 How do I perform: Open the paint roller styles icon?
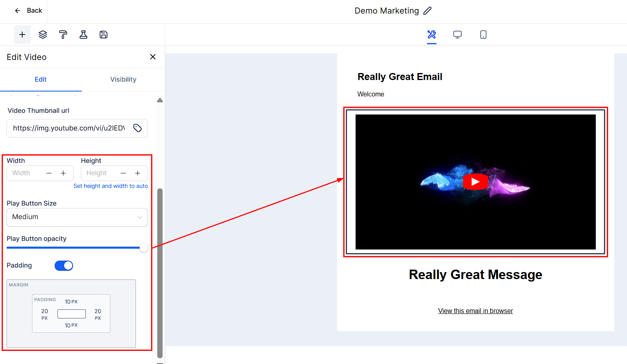[63, 35]
